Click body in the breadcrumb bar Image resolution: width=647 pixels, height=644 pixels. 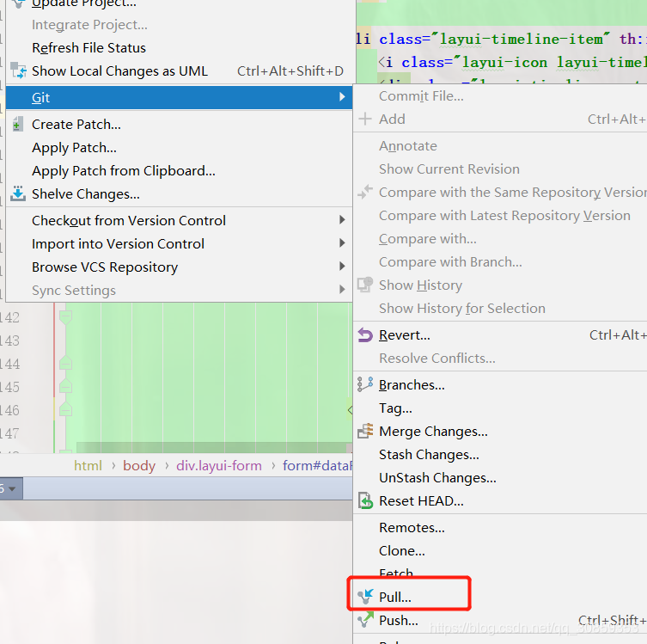139,466
